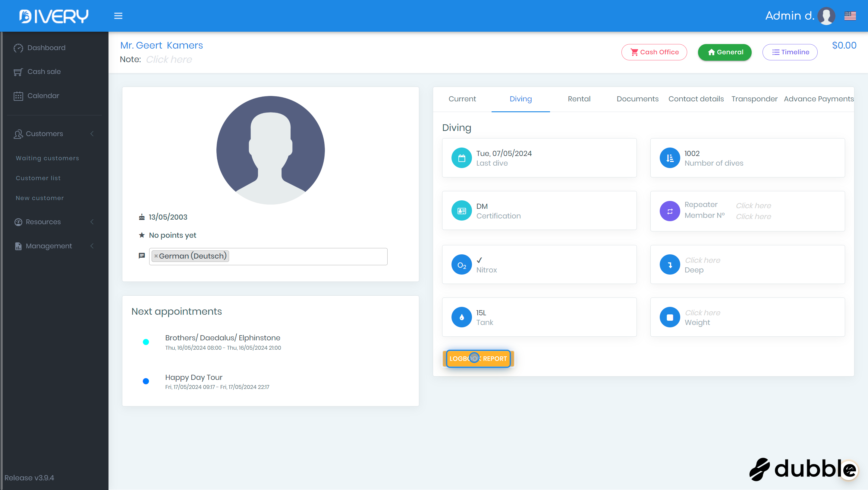Click the Logbook Report button

[478, 359]
